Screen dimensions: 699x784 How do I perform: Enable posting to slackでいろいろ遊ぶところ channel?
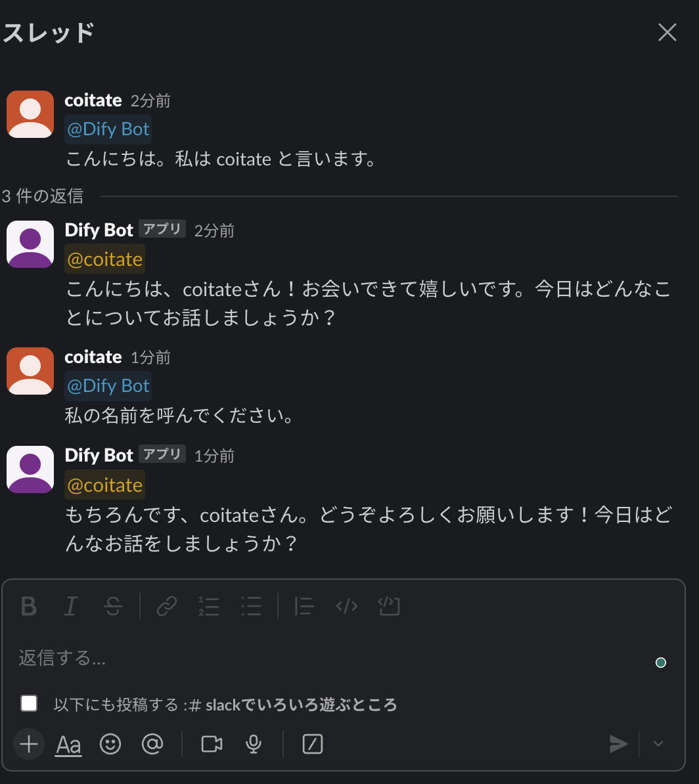click(x=29, y=703)
